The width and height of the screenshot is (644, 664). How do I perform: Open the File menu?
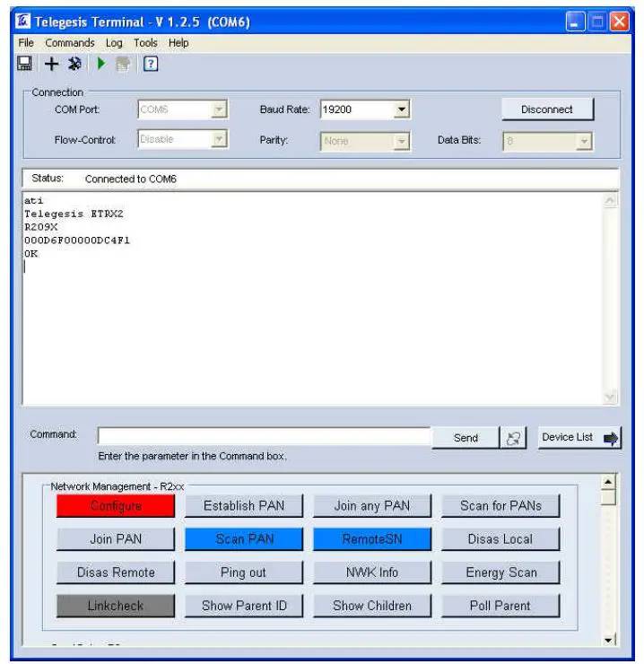[26, 43]
